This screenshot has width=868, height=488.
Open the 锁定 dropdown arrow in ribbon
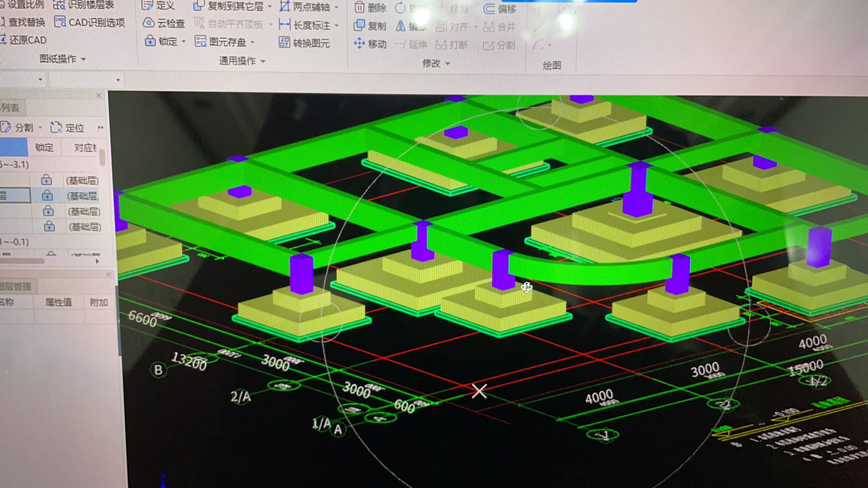click(184, 42)
